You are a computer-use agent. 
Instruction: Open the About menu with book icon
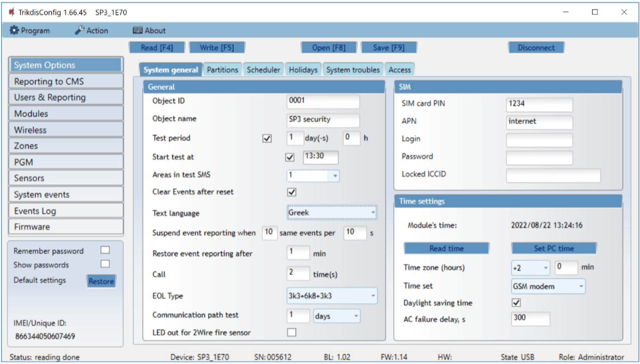149,30
